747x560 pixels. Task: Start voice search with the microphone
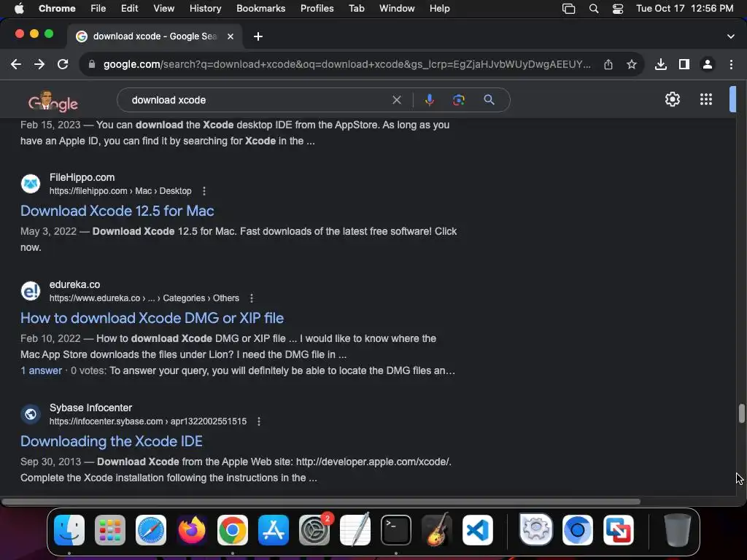click(429, 100)
